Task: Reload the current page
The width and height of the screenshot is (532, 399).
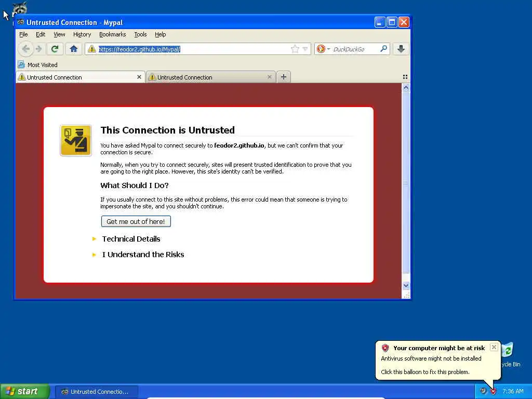Action: point(55,49)
